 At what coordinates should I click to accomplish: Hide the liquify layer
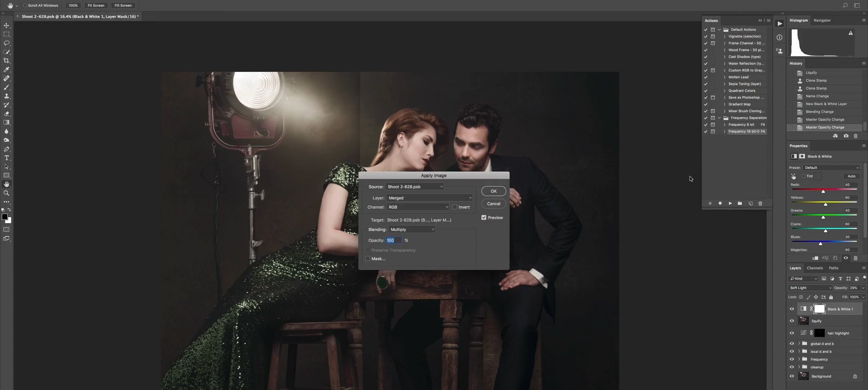(x=792, y=321)
